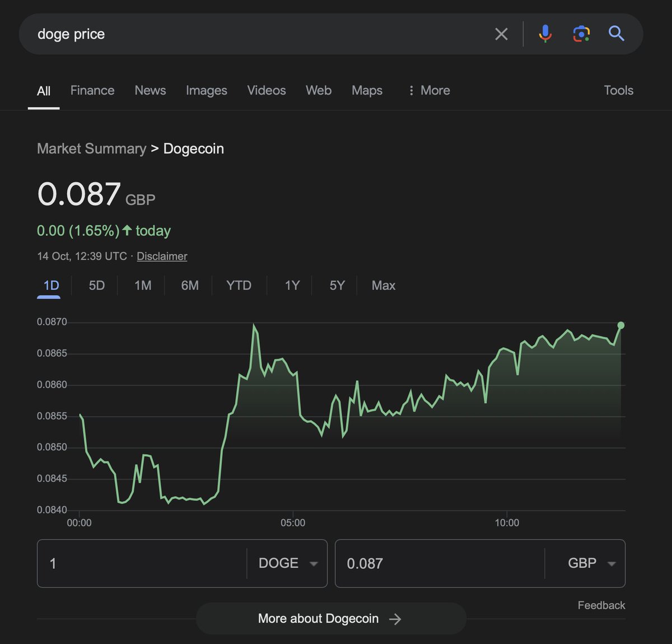Select the 1D time range
This screenshot has height=644, width=672.
[x=50, y=285]
